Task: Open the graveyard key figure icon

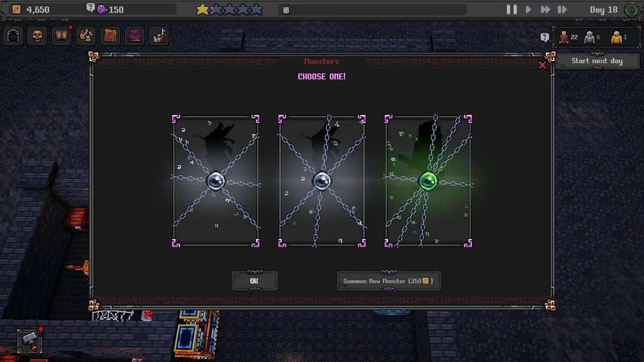Action: pos(159,36)
